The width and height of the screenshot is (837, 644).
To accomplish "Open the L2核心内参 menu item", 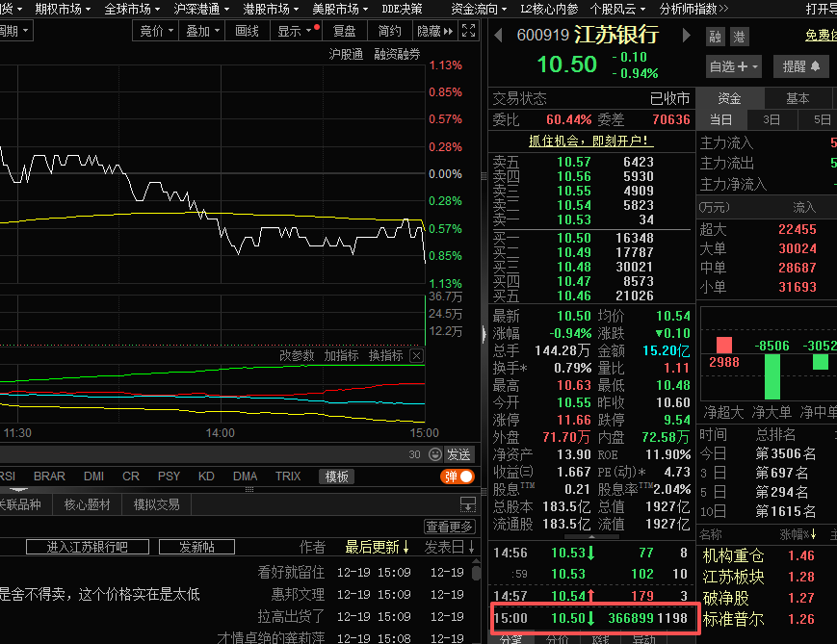I will pos(549,9).
